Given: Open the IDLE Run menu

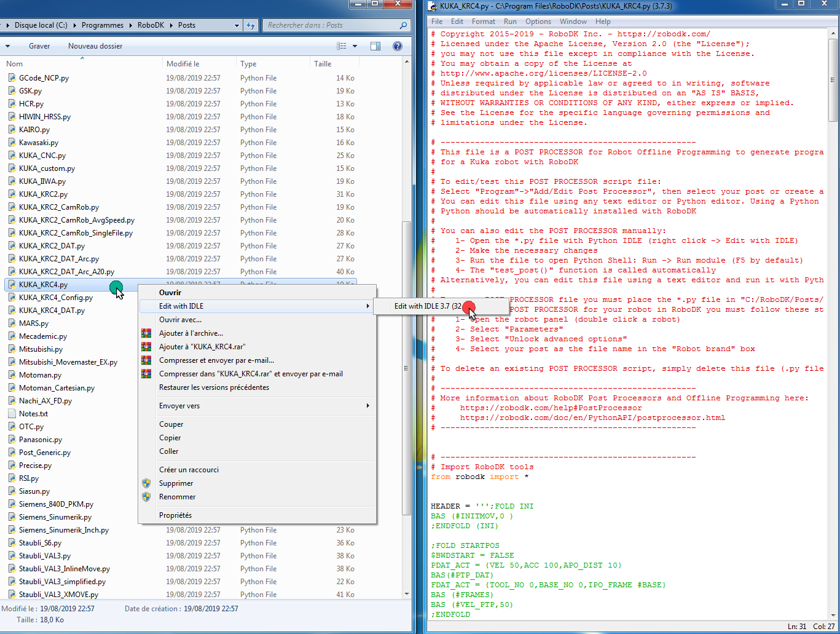Looking at the screenshot, I should tap(510, 22).
